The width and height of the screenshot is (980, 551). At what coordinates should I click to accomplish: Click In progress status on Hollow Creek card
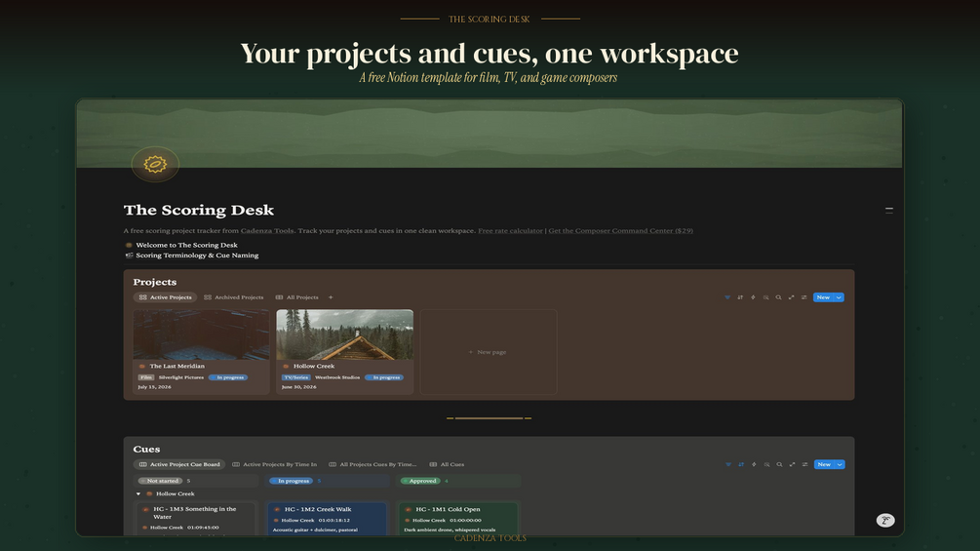tap(384, 377)
